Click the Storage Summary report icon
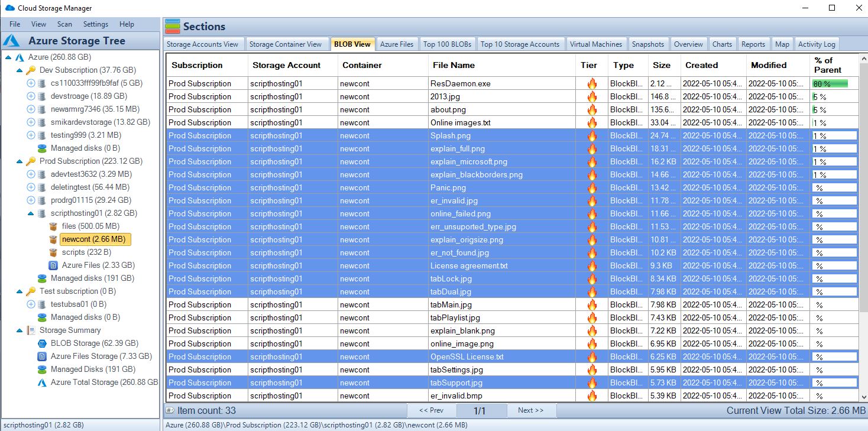868x431 pixels. [31, 330]
